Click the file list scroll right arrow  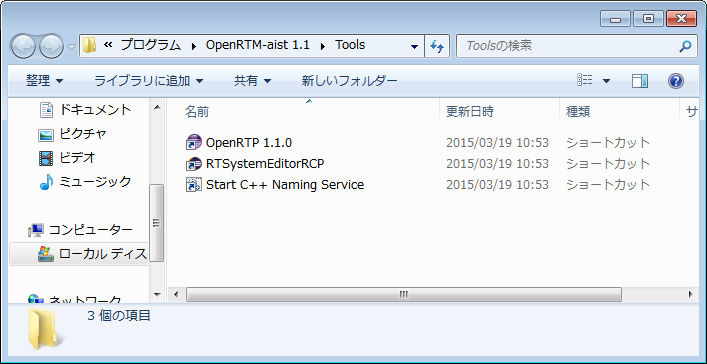pos(690,295)
